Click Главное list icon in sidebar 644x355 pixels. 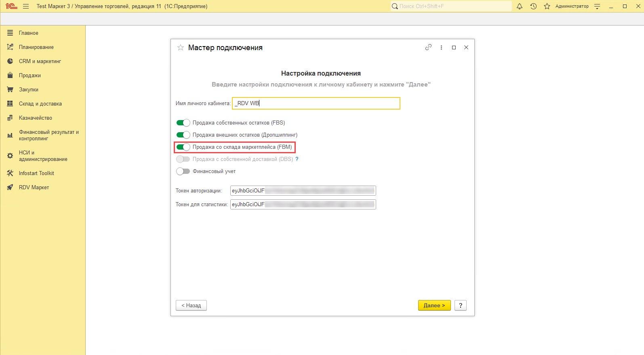point(10,33)
